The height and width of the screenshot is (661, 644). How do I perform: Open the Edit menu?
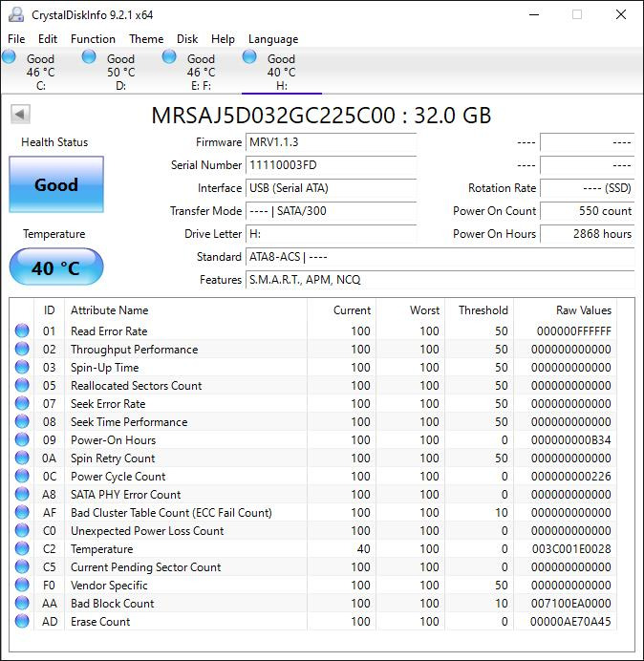pyautogui.click(x=48, y=39)
